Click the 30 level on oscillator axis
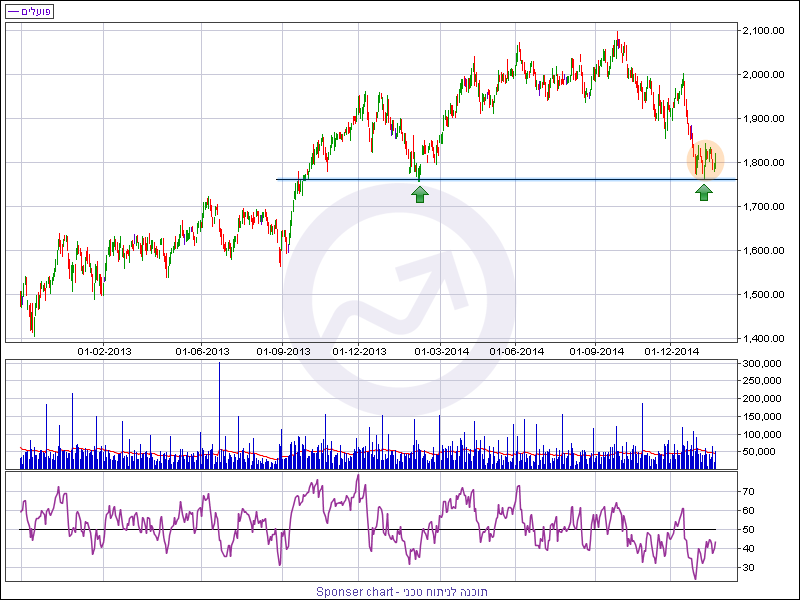This screenshot has height=600, width=800. tap(746, 568)
